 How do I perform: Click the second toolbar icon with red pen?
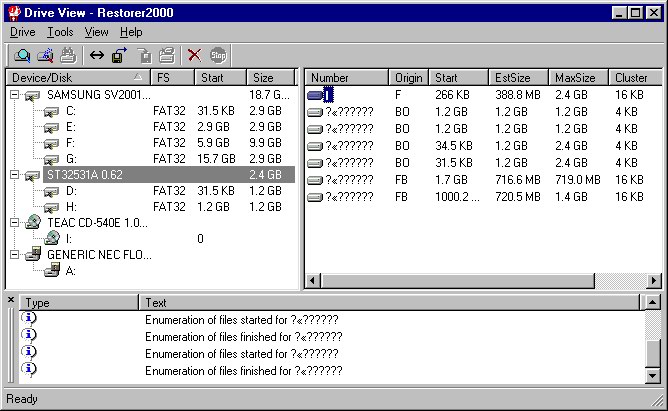click(45, 56)
